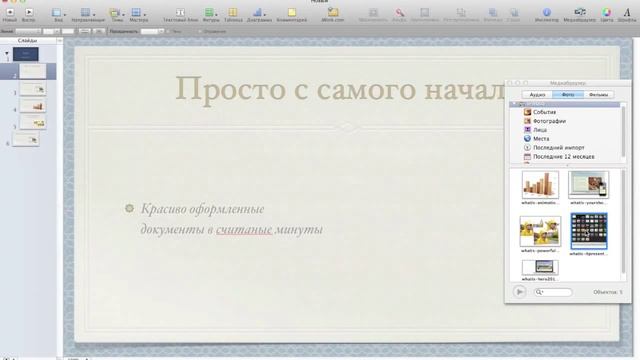Viewport: 640px width, 360px height.
Task: Select the screen and phone photo thumbnail
Action: (x=589, y=185)
